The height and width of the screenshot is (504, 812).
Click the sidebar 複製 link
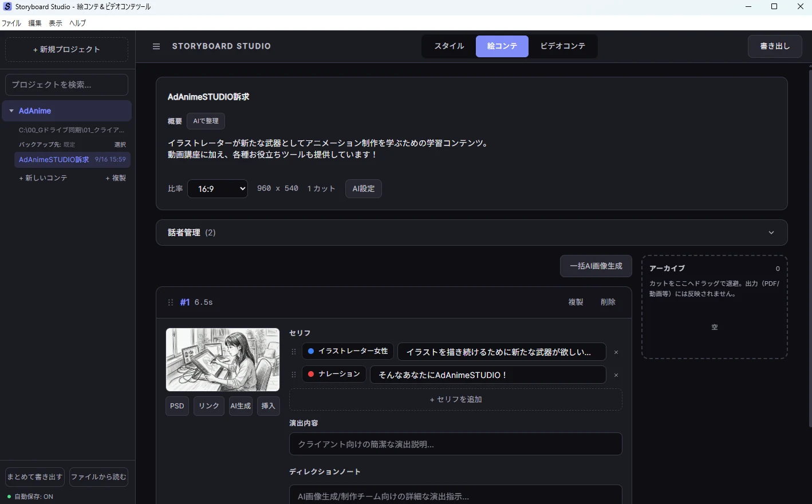click(116, 178)
